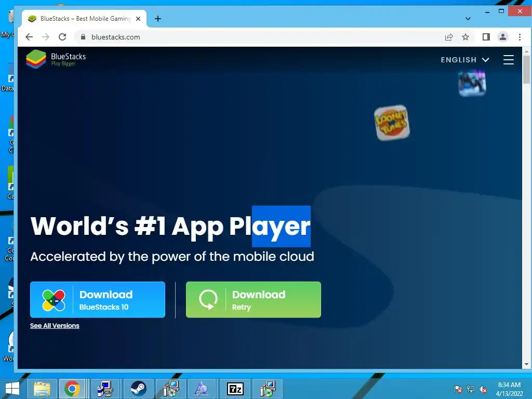Open the tab search chevron

pos(468,19)
